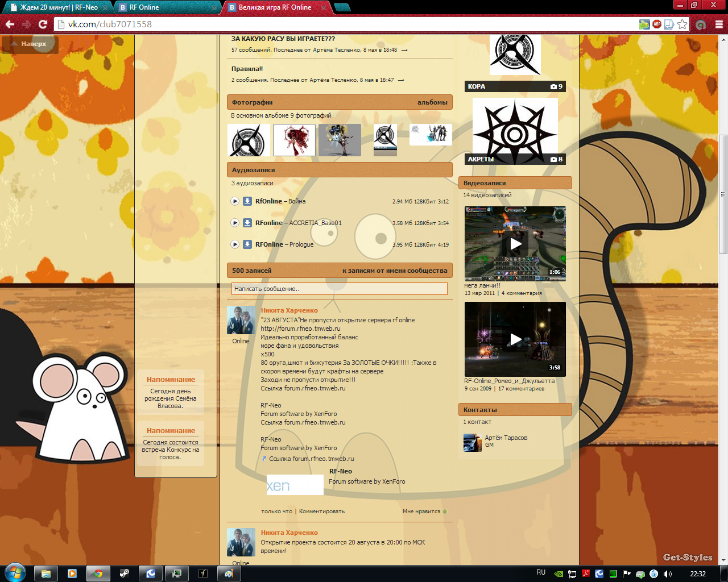Click 'Мне нравится' on first post
Screen dimensions: 728x582
click(x=424, y=512)
